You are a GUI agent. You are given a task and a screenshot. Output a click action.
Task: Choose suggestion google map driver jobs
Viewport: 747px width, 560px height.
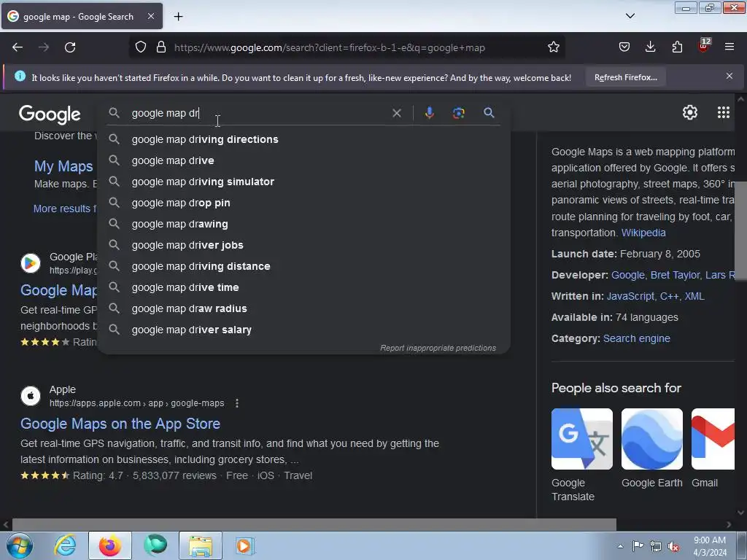pos(304,245)
